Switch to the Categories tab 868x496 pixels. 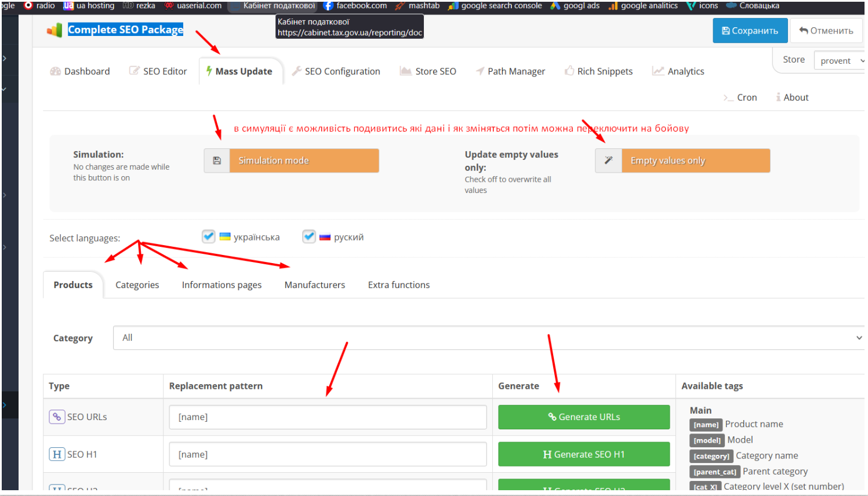pos(137,285)
